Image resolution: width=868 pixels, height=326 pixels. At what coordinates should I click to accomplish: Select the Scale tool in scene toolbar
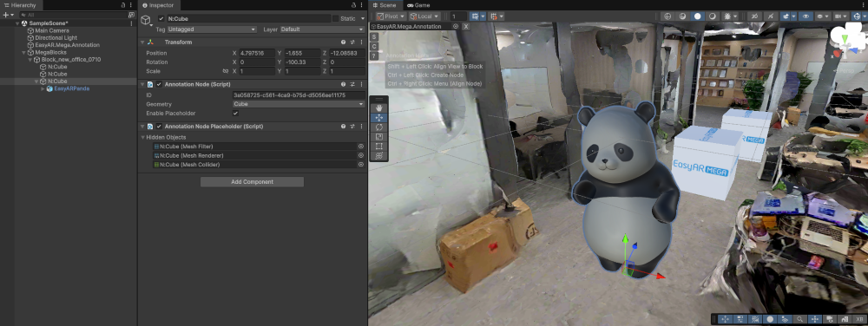pyautogui.click(x=379, y=136)
